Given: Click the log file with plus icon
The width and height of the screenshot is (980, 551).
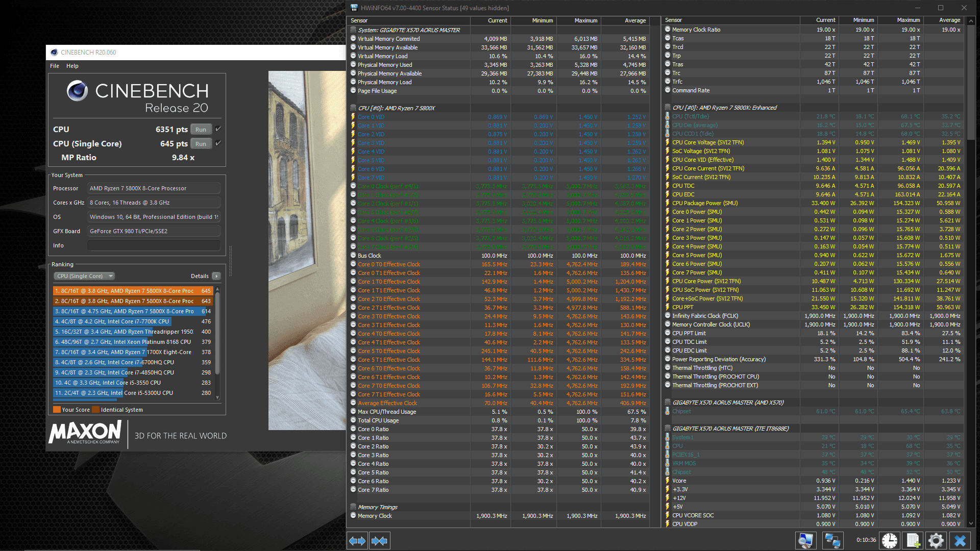Looking at the screenshot, I should (913, 540).
